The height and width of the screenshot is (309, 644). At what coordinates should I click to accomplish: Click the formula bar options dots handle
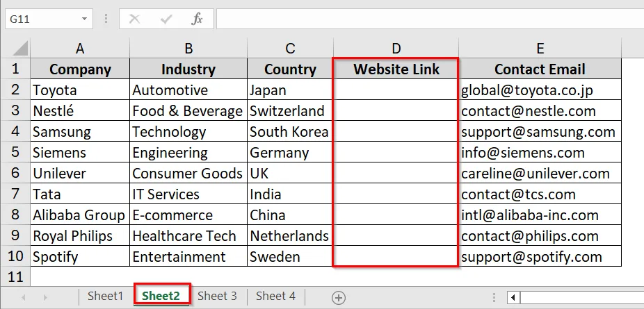click(x=106, y=19)
